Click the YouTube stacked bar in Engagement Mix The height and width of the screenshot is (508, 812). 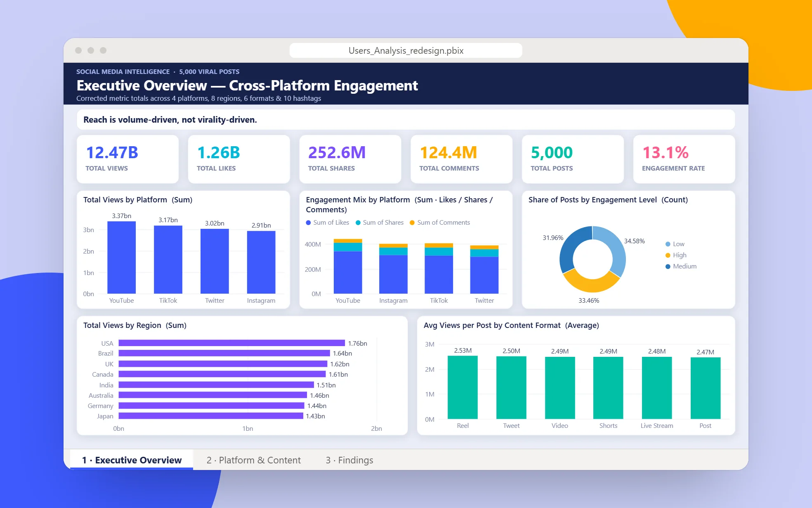click(x=348, y=266)
